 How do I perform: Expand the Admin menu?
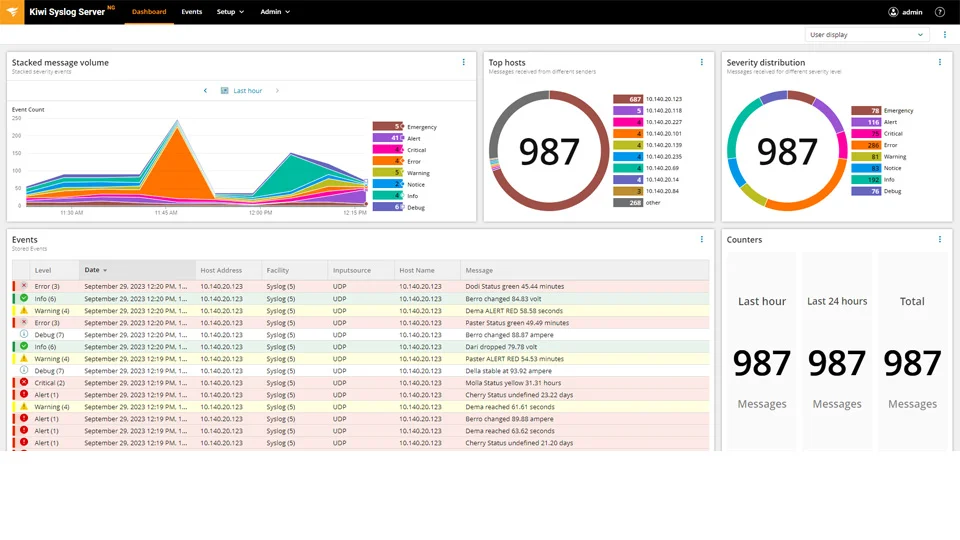pos(275,12)
